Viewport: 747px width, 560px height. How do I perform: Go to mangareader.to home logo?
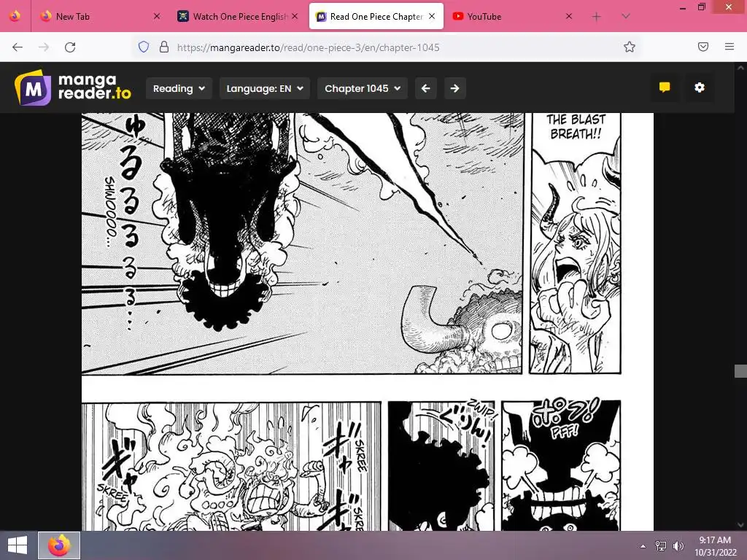tap(73, 87)
